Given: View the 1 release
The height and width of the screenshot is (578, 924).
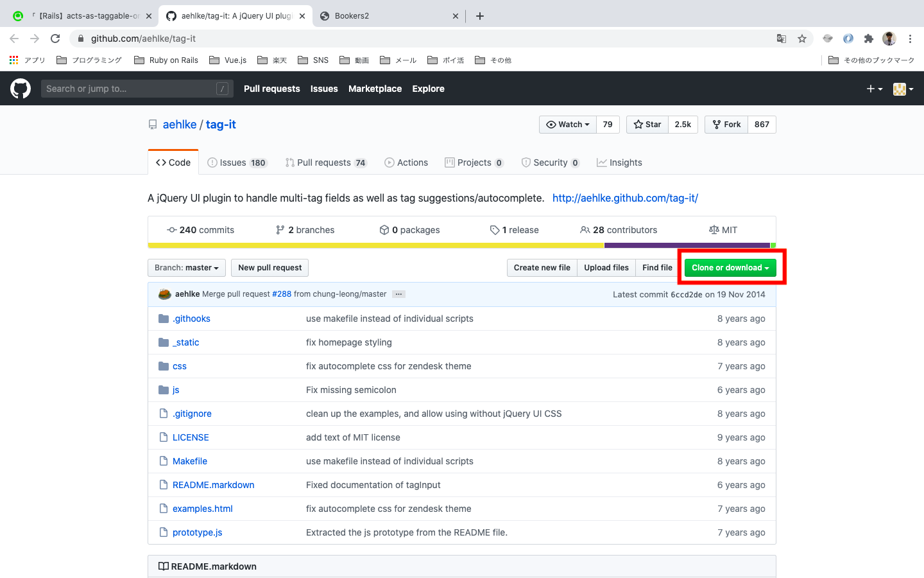Looking at the screenshot, I should [x=514, y=230].
